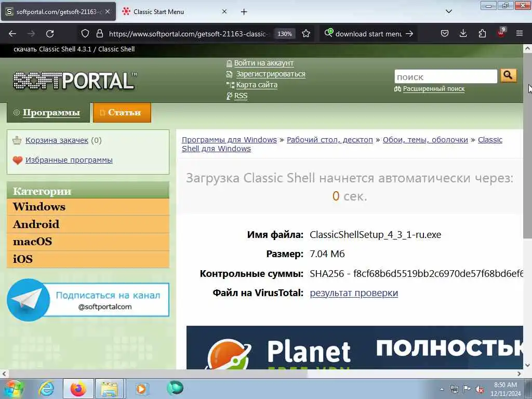
Task: Open the Избранные программы link
Action: pyautogui.click(x=69, y=160)
